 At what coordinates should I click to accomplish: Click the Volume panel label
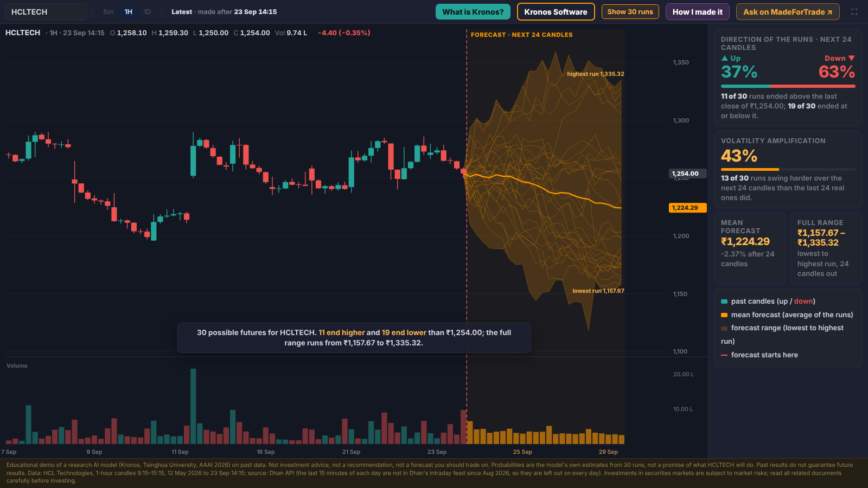tap(17, 365)
